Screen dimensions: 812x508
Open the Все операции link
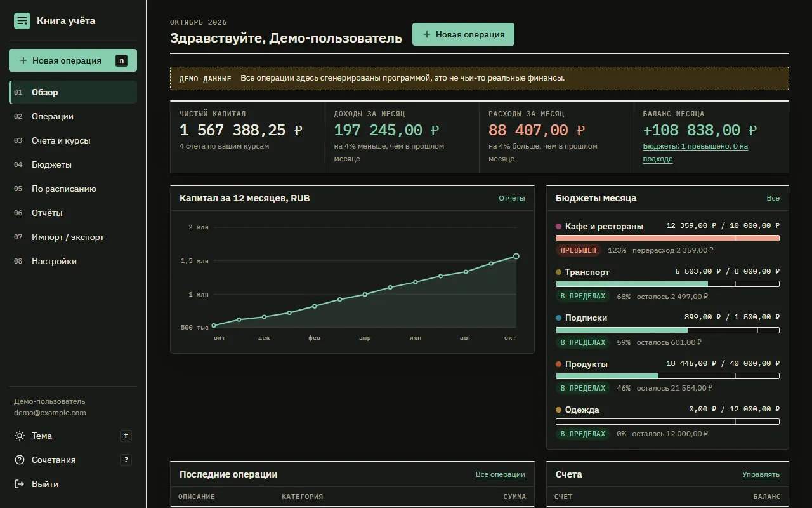click(x=500, y=474)
